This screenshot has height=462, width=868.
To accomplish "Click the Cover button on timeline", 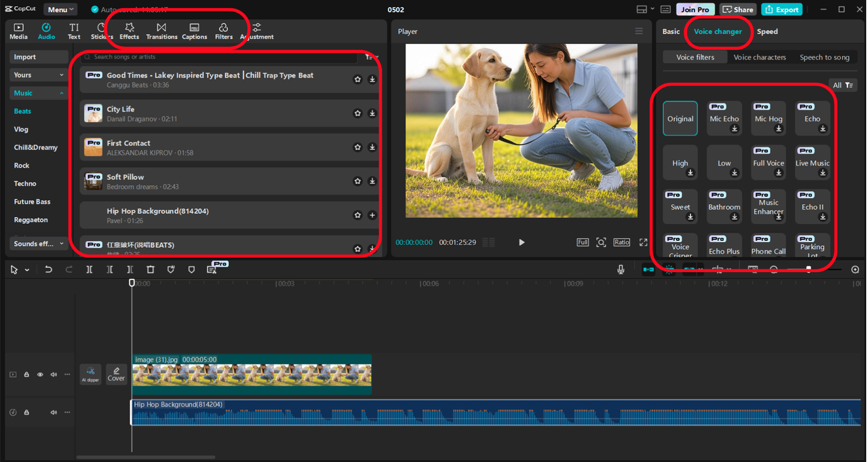I will pos(117,374).
